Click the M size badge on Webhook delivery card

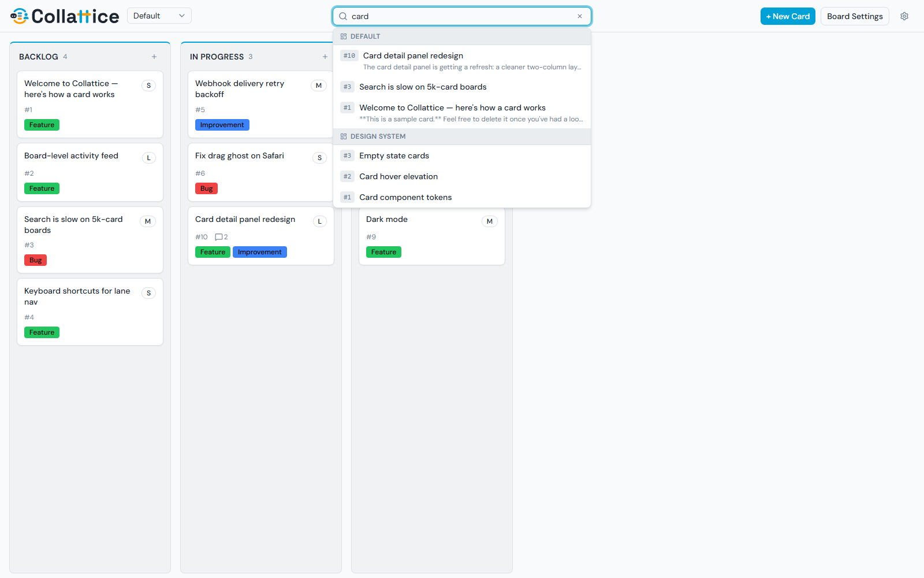(319, 86)
